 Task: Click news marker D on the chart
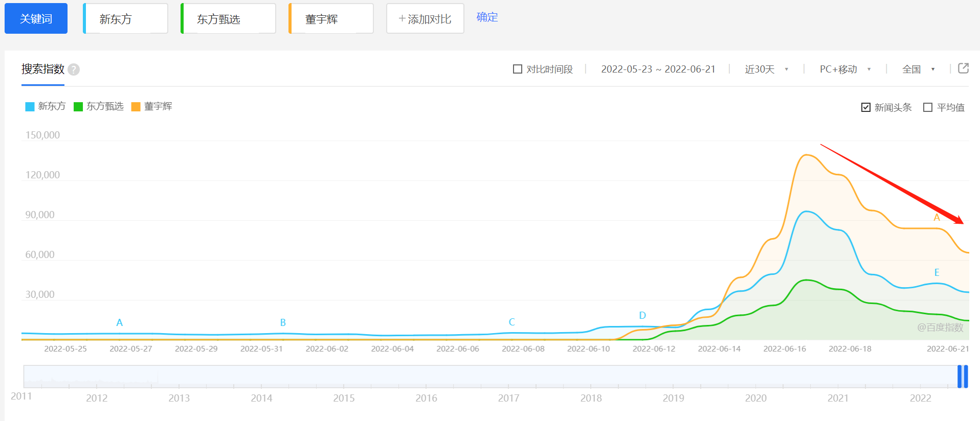point(642,316)
